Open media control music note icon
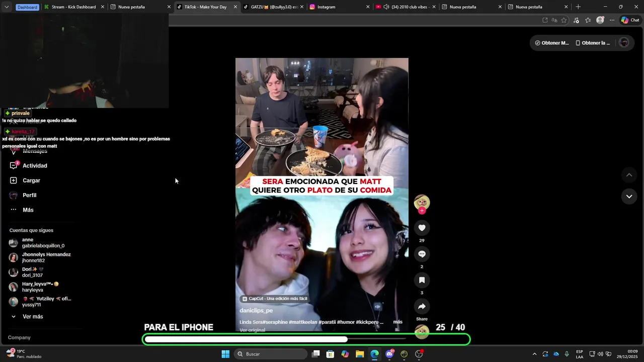 tap(576, 20)
